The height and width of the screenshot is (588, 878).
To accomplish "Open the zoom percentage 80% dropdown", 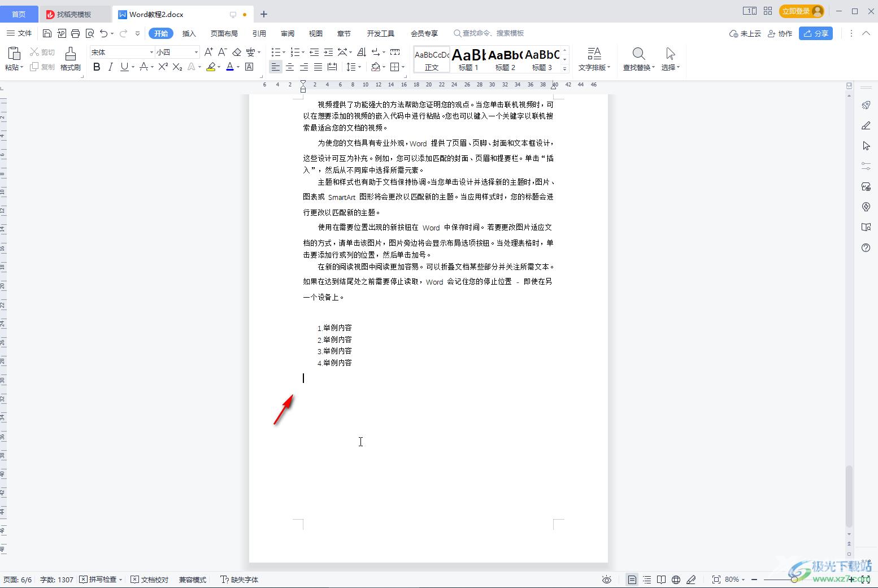I will pos(734,580).
